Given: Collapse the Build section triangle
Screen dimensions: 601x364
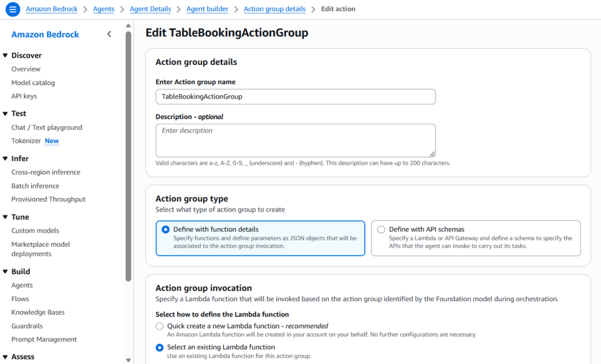Looking at the screenshot, I should coord(5,272).
